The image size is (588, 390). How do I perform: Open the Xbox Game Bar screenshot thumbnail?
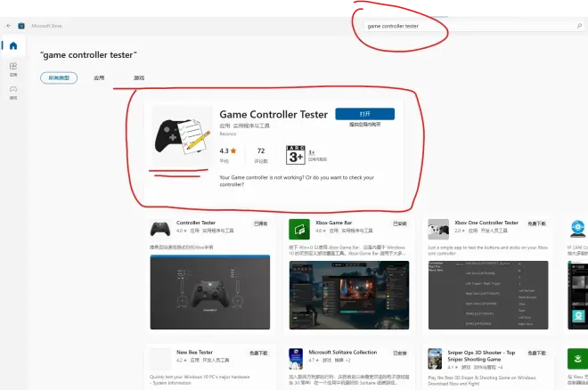click(x=349, y=296)
